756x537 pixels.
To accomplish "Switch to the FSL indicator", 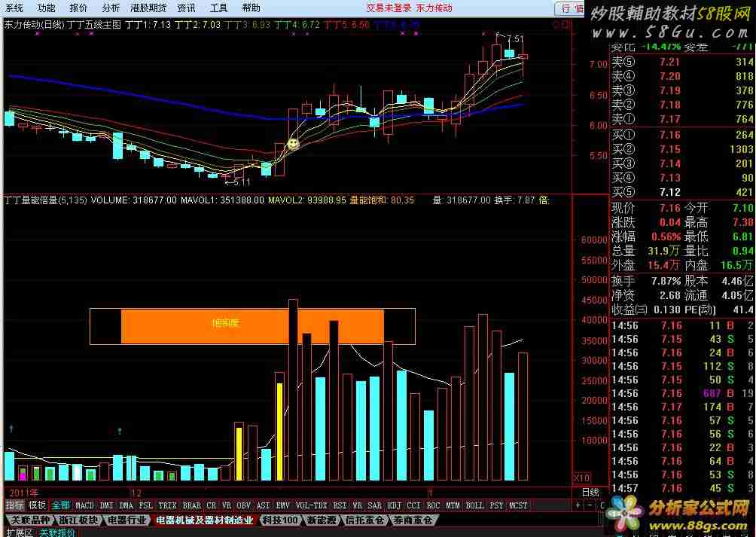I will 145,505.
